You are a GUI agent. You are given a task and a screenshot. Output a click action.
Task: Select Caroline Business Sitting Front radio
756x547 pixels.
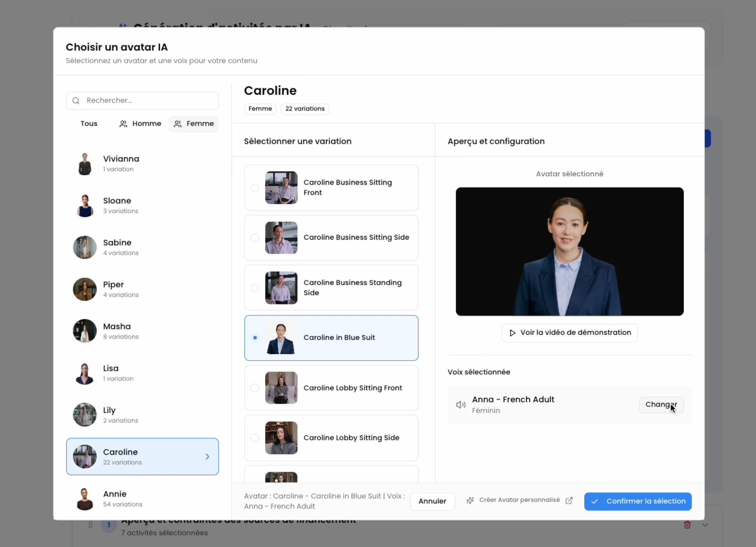point(255,187)
